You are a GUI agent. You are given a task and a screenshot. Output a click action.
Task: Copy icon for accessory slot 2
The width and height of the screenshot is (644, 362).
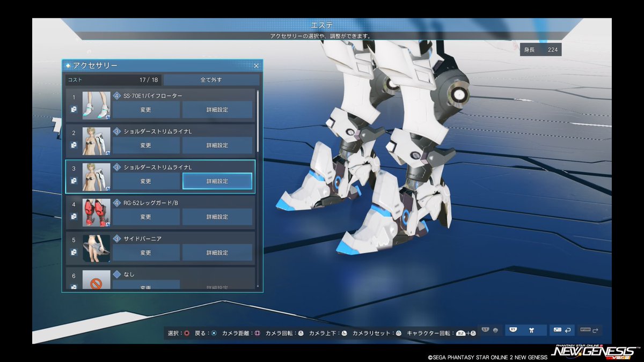(74, 145)
